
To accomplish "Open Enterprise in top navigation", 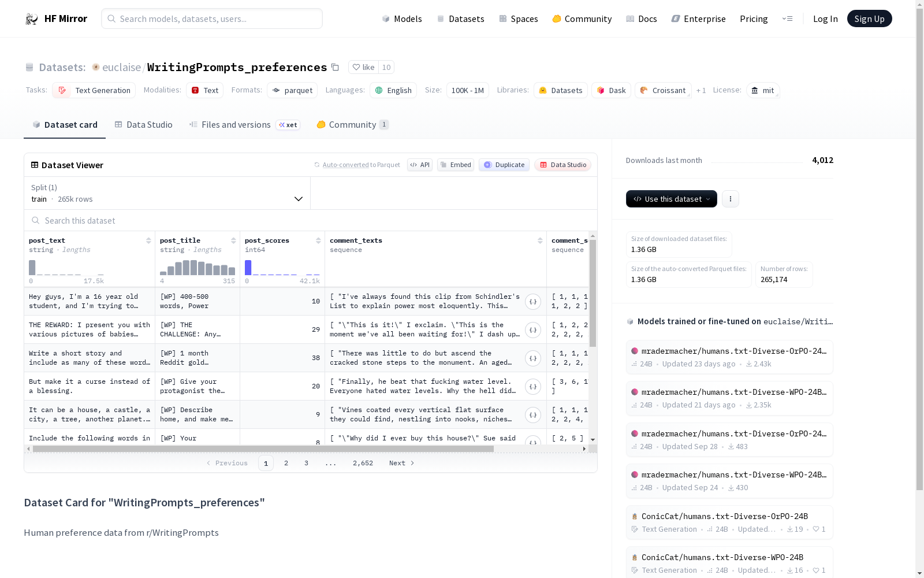I will [699, 18].
